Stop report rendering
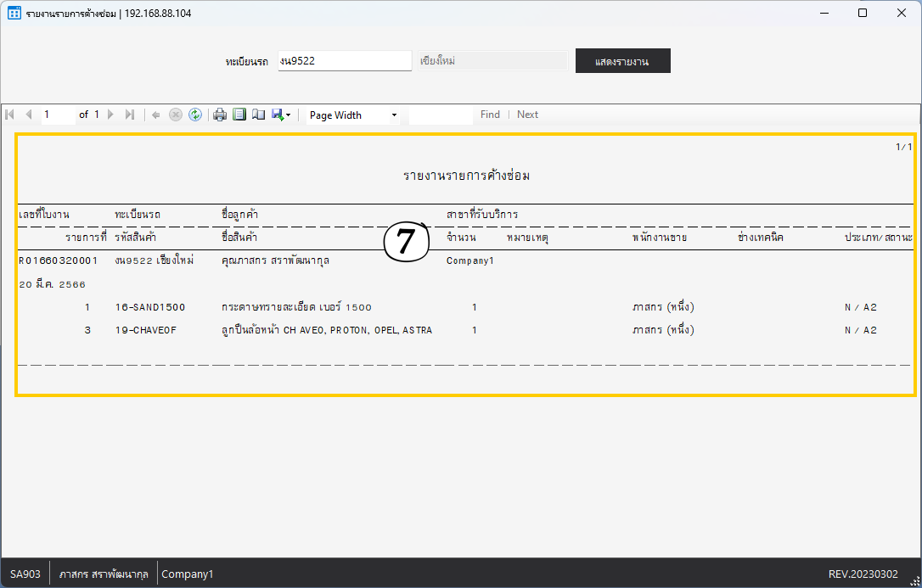The image size is (922, 588). [176, 115]
